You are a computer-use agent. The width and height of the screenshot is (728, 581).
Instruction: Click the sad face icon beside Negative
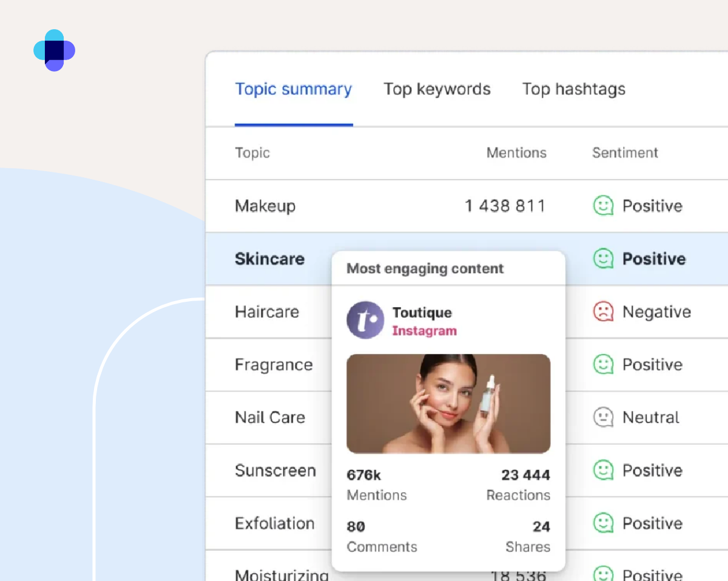pos(603,311)
